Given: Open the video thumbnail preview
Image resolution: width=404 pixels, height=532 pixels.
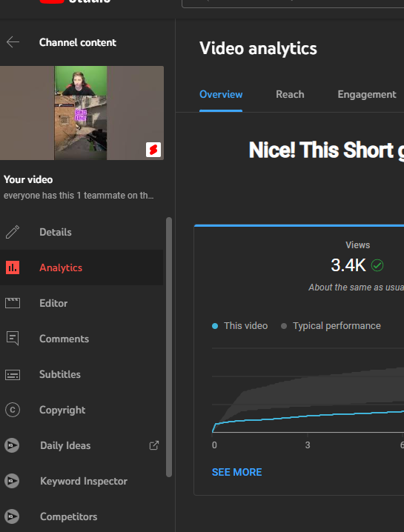Looking at the screenshot, I should point(82,113).
